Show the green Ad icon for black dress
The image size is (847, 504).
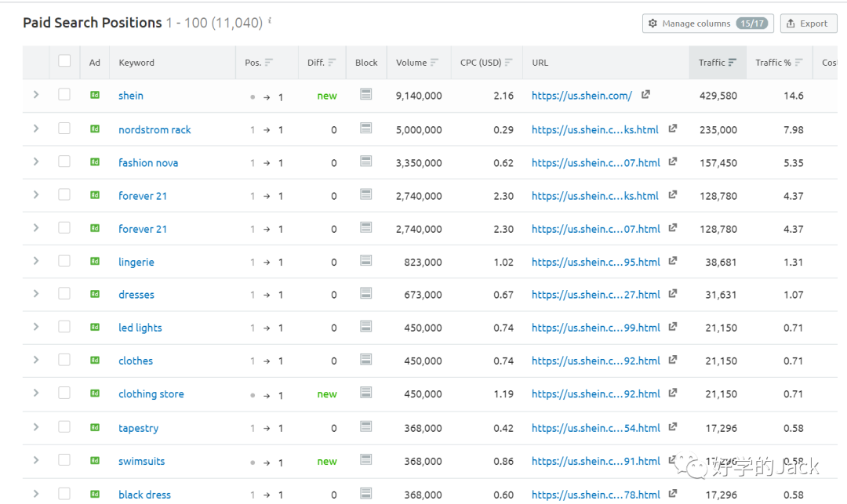[x=95, y=494]
